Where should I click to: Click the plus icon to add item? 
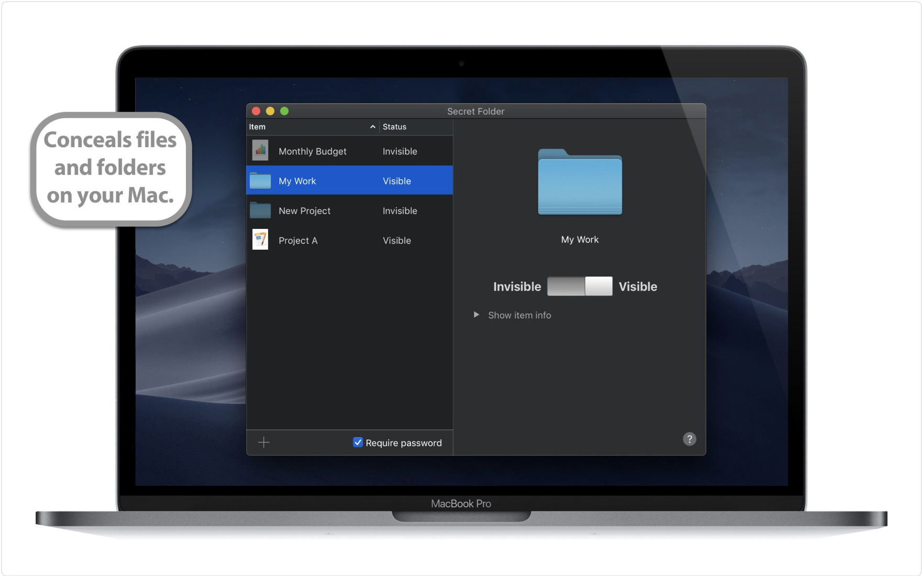click(x=264, y=442)
